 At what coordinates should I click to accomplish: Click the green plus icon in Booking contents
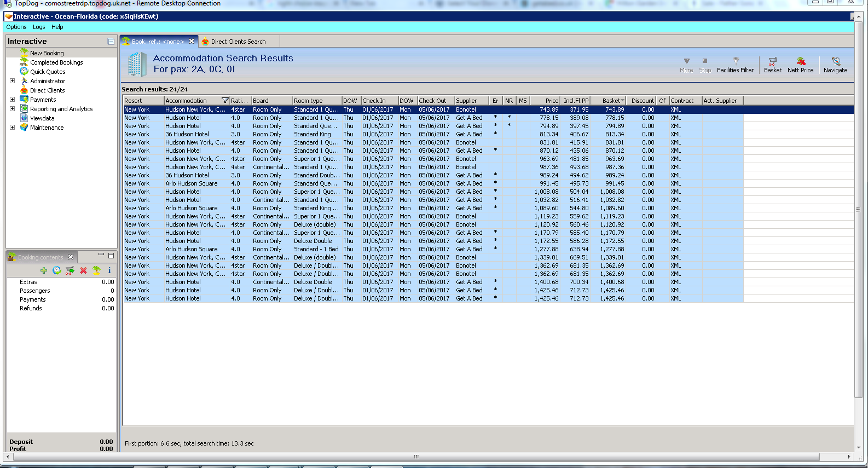coord(44,270)
